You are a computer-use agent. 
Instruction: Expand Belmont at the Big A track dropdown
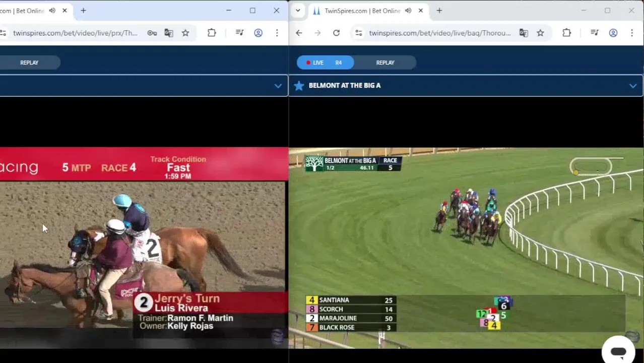pos(632,86)
